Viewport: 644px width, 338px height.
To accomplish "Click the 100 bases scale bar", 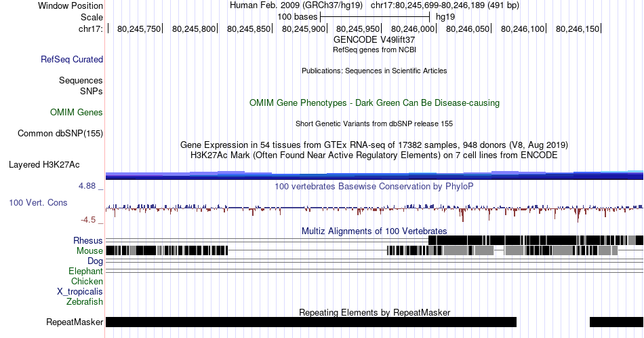I will [375, 17].
